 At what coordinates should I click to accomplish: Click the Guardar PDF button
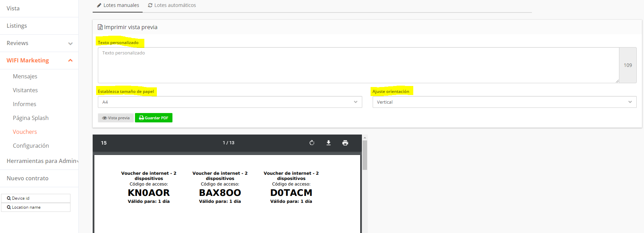pos(154,118)
